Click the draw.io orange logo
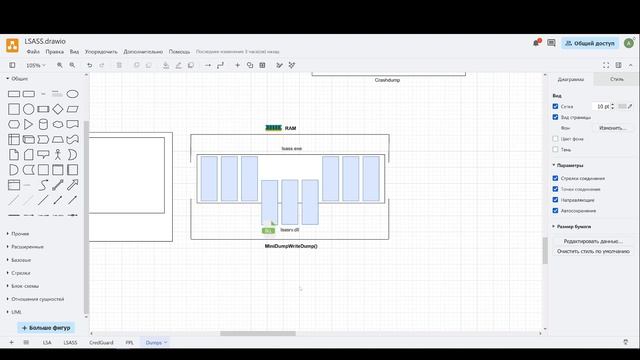 (x=12, y=45)
